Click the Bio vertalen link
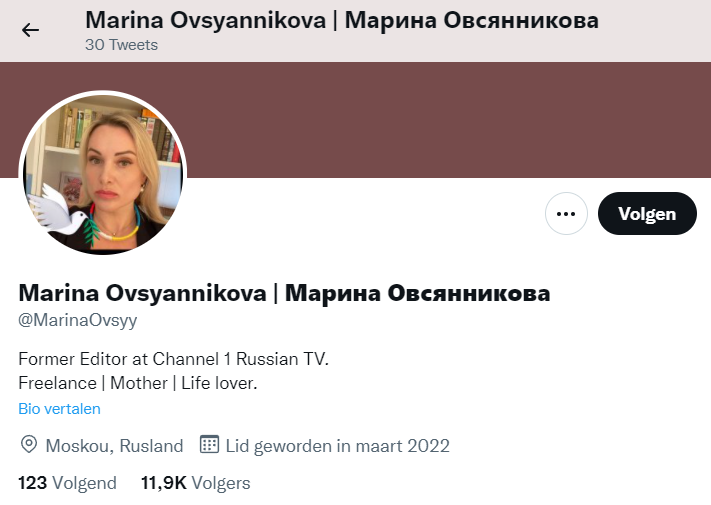 point(59,409)
